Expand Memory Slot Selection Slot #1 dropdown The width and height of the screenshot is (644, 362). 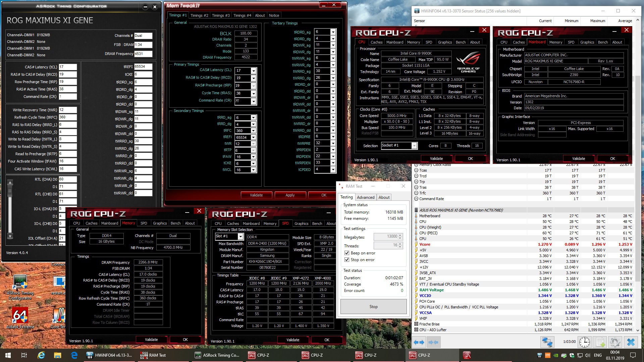pos(240,236)
